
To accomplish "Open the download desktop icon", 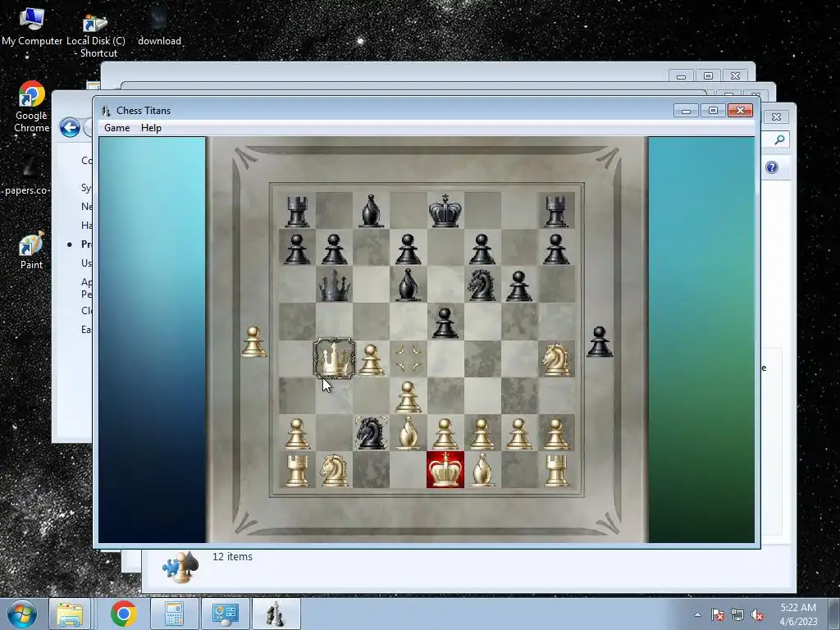I will 159,27.
